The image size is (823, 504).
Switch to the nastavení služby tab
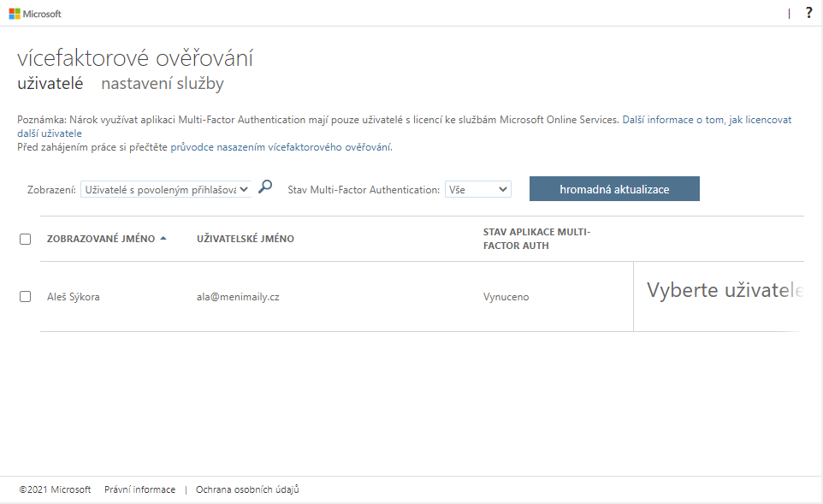tap(163, 84)
